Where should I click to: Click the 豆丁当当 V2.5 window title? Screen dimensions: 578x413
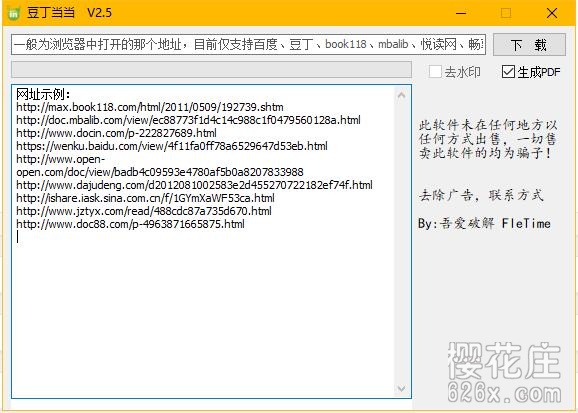tap(69, 13)
